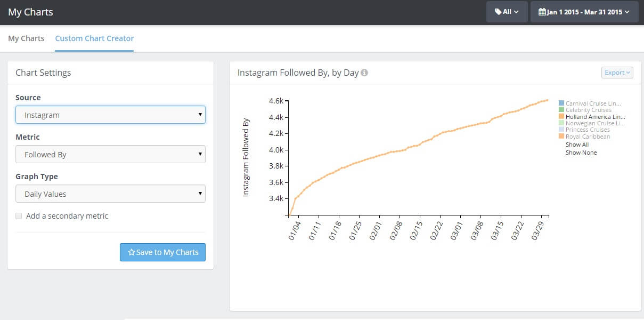This screenshot has height=320, width=644.
Task: Open the Source dropdown showing Instagram
Action: (110, 115)
